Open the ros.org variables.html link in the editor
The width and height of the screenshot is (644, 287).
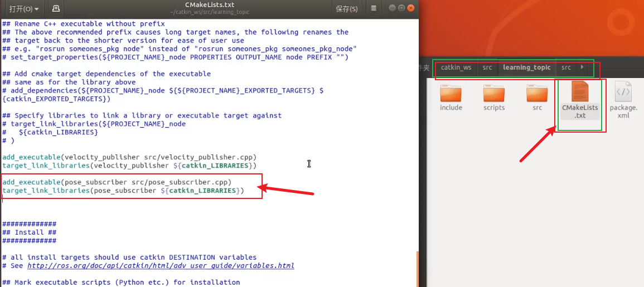point(161,266)
